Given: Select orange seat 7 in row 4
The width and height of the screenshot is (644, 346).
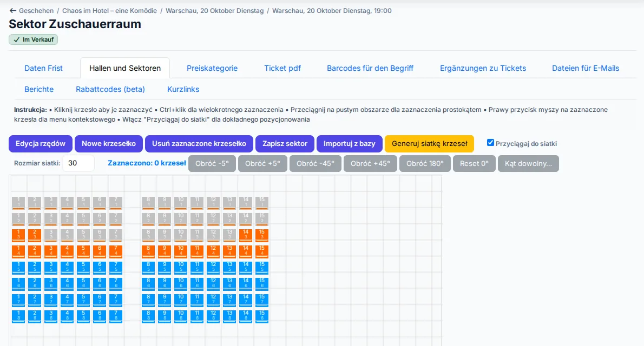Looking at the screenshot, I should pyautogui.click(x=116, y=251).
